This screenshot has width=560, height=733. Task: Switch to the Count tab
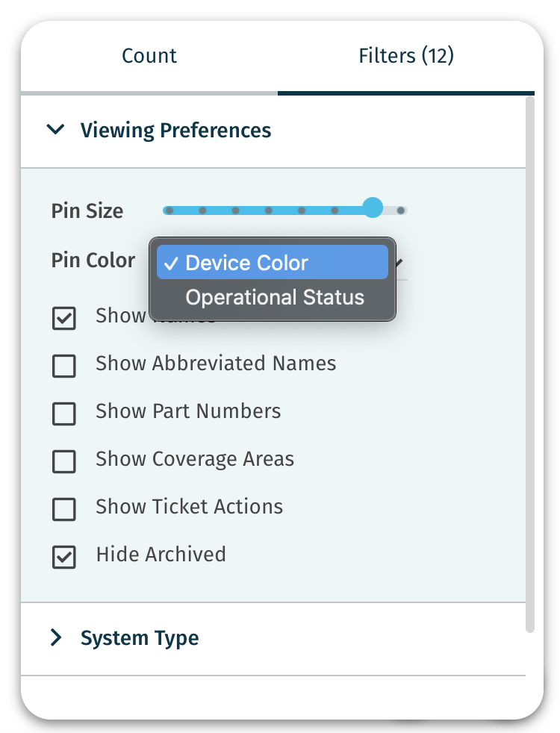(x=149, y=55)
